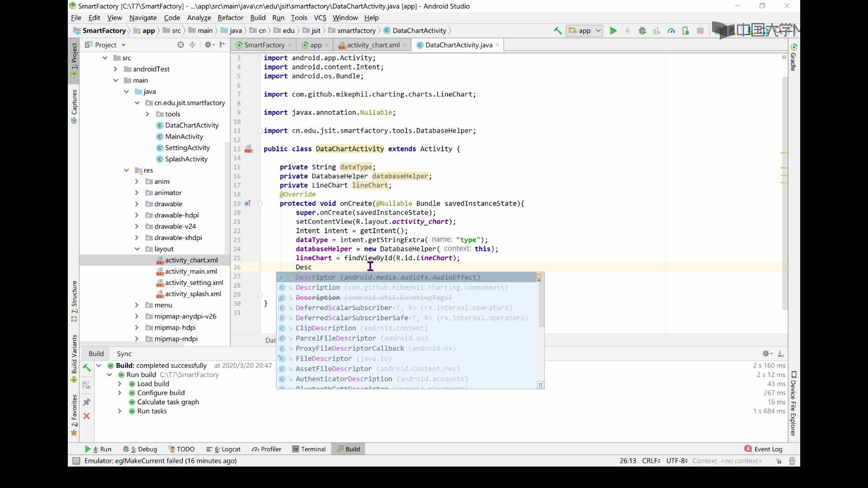The height and width of the screenshot is (488, 868).
Task: Click the toggle view icon in Build panel
Action: point(86,385)
